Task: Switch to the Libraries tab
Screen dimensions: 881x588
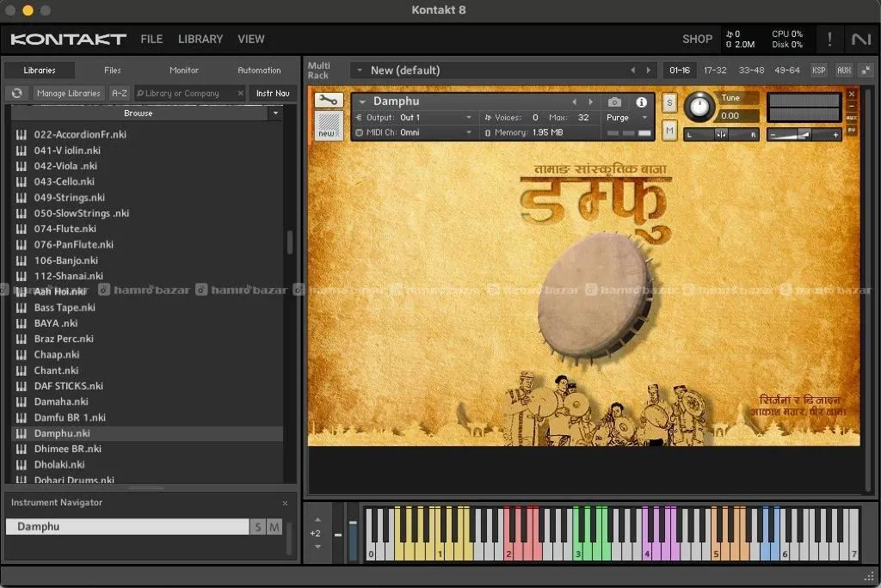Action: coord(40,70)
